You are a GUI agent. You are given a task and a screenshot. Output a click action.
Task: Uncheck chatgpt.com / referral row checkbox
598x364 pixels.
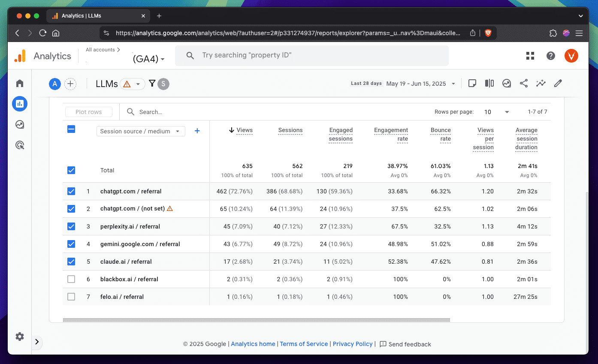coord(71,191)
